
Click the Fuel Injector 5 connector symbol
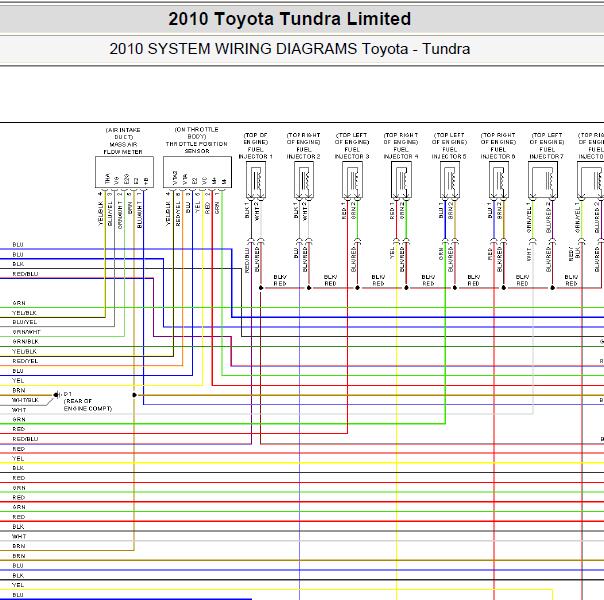(450, 181)
